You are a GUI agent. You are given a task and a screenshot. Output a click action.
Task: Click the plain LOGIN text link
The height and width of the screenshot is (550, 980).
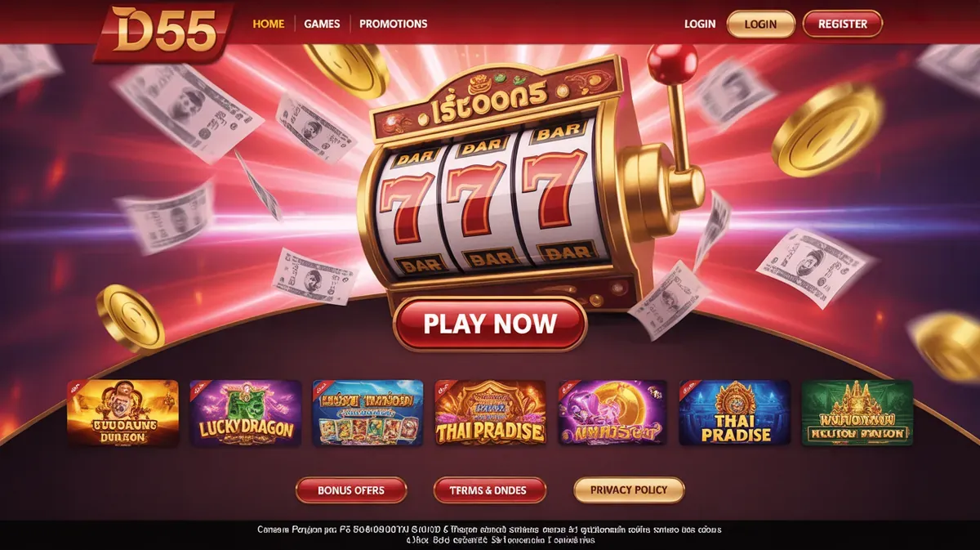tap(700, 24)
